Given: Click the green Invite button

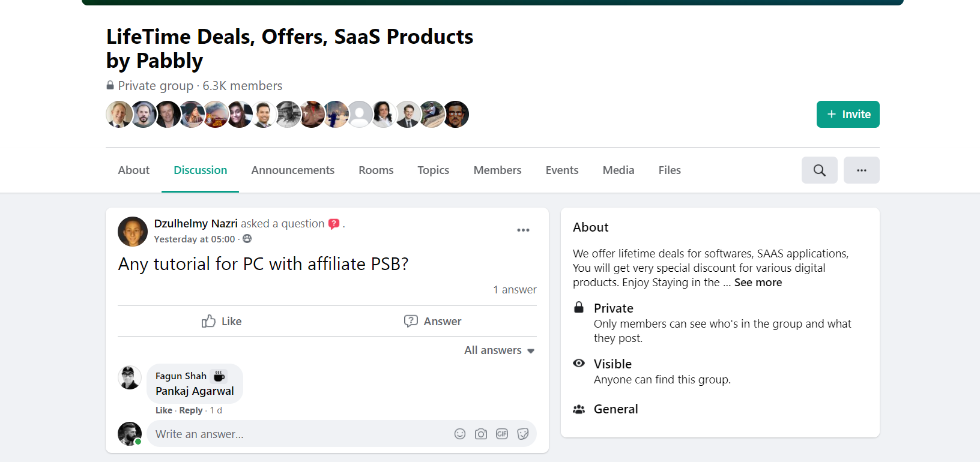Looking at the screenshot, I should click(x=848, y=114).
